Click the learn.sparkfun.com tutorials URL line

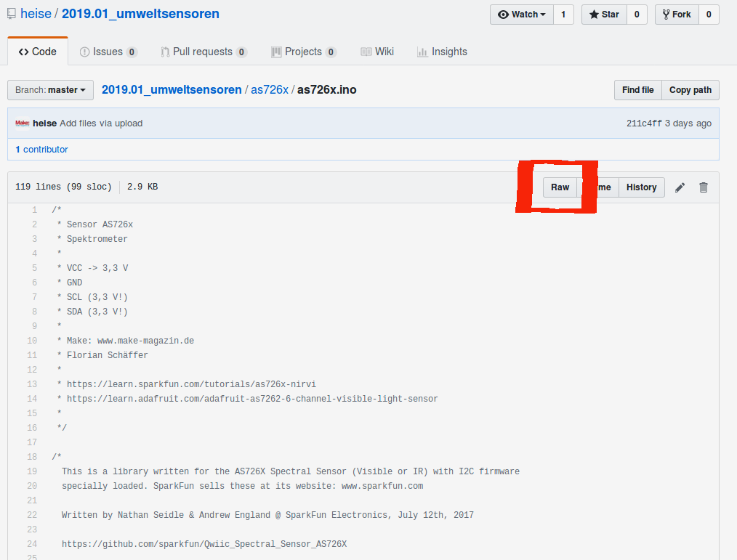pos(186,384)
